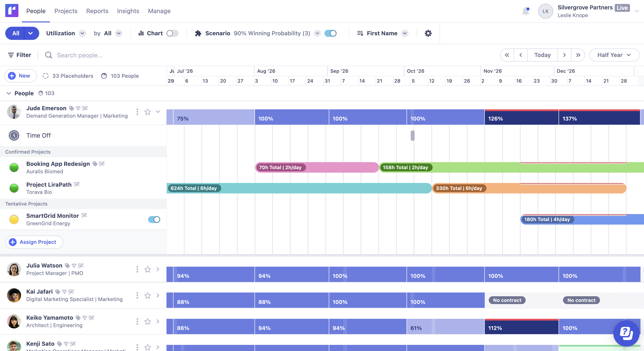
Task: Open the Insights tab
Action: pyautogui.click(x=128, y=11)
